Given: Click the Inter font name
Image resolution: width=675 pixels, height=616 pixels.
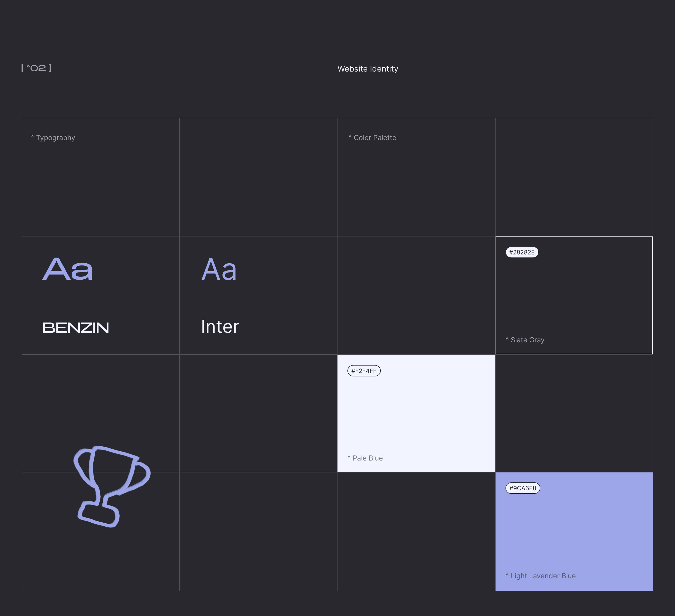Looking at the screenshot, I should pos(220,327).
